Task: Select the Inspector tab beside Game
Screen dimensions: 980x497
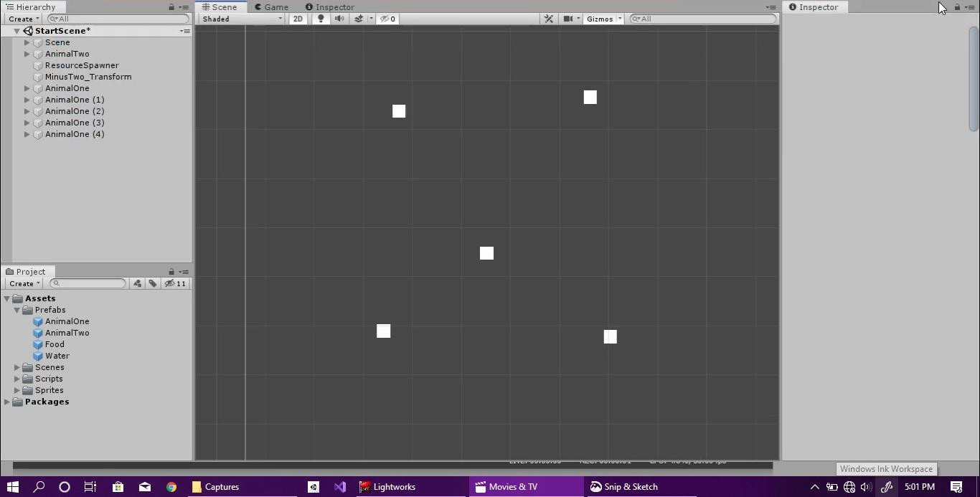Action: (330, 7)
